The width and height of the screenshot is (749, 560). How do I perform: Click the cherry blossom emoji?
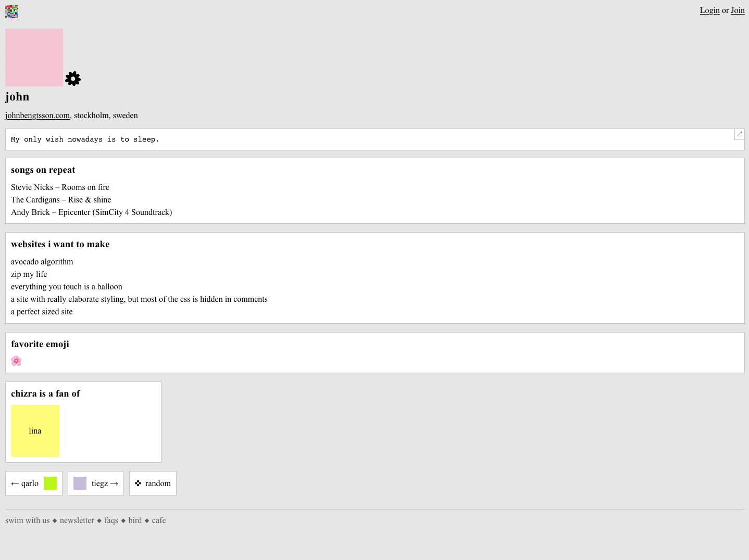click(16, 361)
